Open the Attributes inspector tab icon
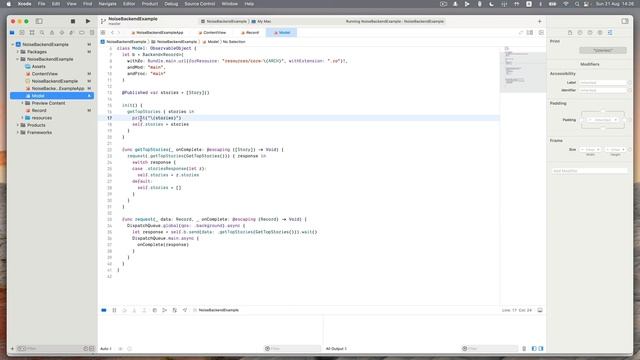 coord(610,33)
